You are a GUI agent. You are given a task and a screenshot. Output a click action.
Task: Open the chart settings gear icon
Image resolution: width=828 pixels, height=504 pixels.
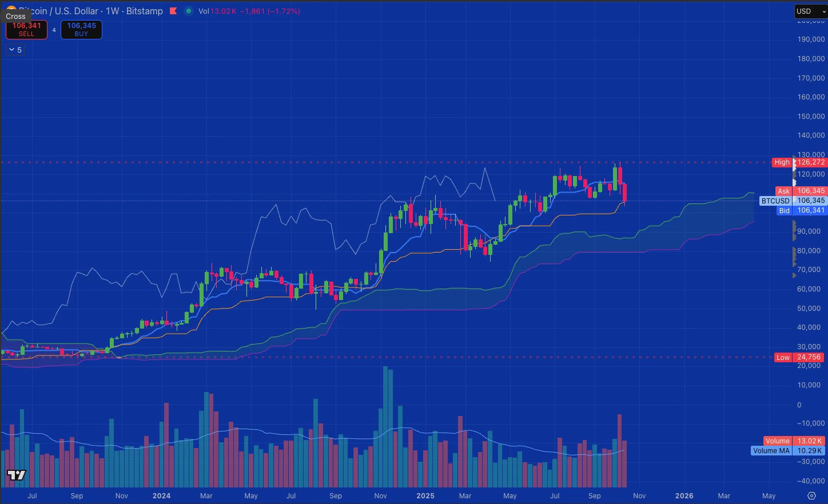point(811,495)
